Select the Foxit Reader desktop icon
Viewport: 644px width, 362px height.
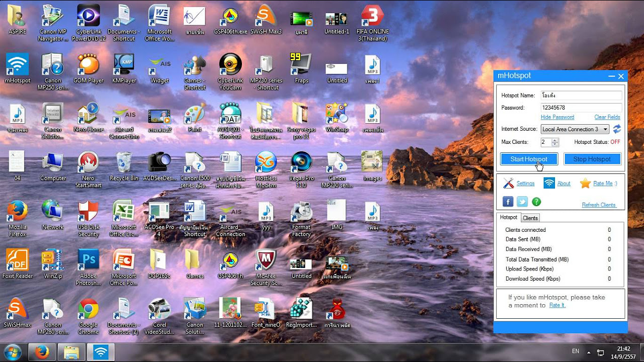point(17,264)
